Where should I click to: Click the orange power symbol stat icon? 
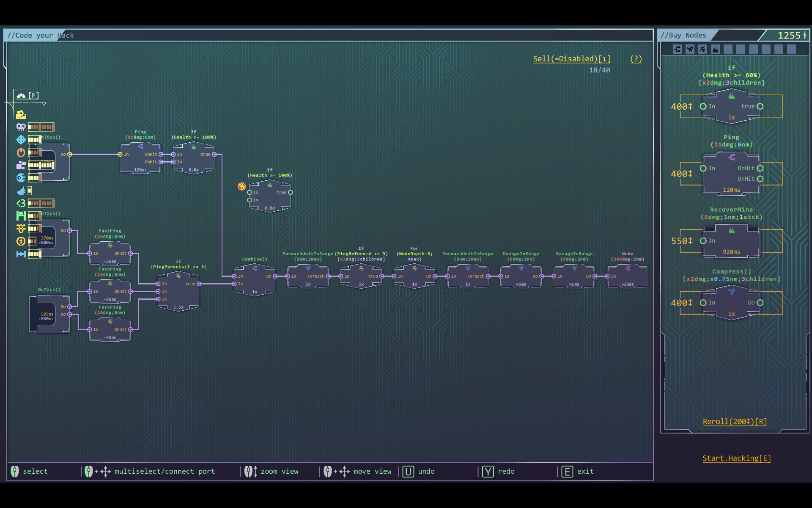tap(21, 152)
